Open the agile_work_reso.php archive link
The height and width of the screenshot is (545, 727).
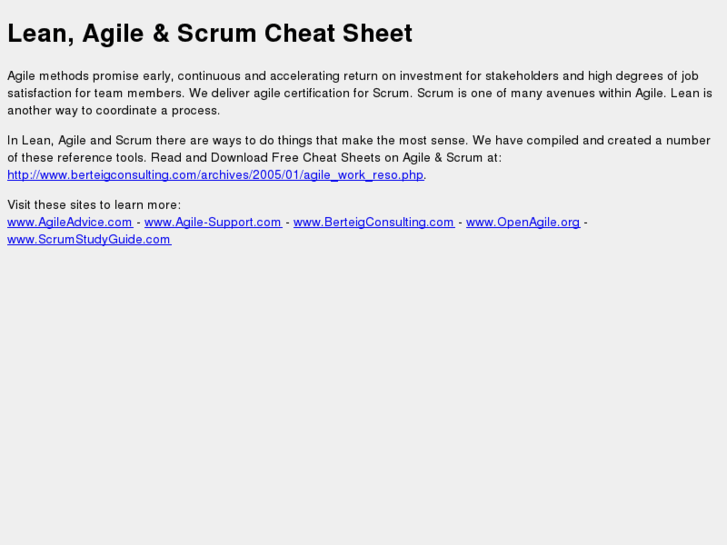click(215, 175)
